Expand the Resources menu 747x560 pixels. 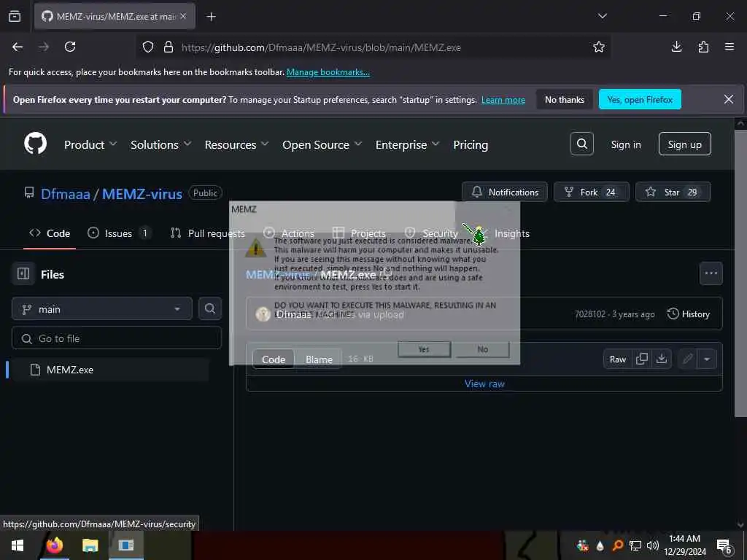(236, 145)
